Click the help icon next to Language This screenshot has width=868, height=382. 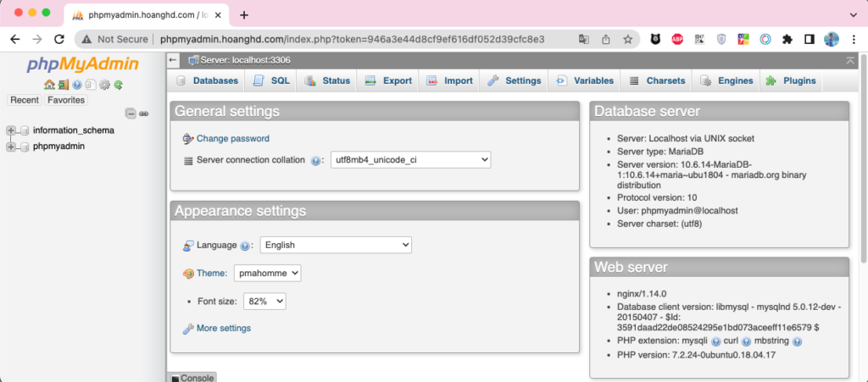tap(245, 246)
